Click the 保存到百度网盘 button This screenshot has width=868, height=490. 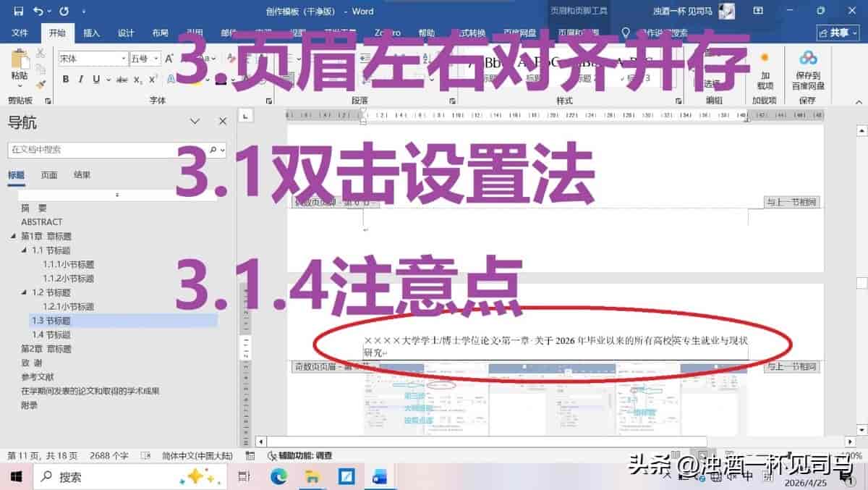[808, 69]
